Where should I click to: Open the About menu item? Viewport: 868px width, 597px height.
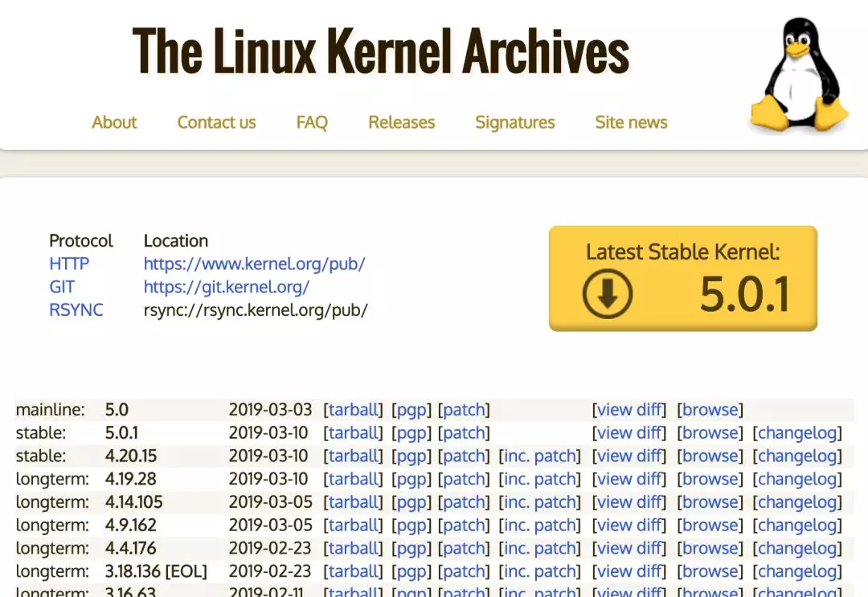click(114, 121)
